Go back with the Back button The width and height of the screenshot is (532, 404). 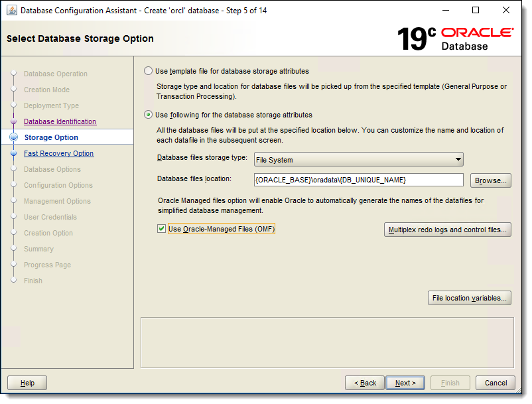click(365, 383)
